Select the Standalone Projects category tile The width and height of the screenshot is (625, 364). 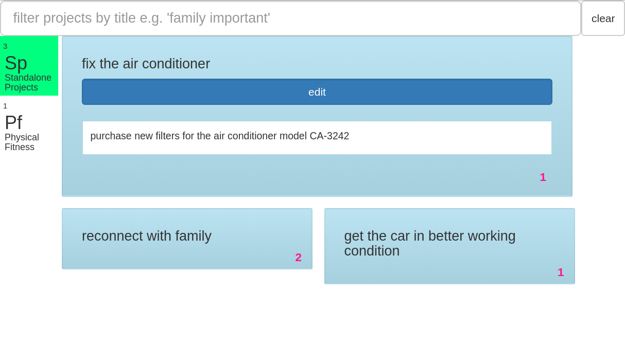coord(29,66)
